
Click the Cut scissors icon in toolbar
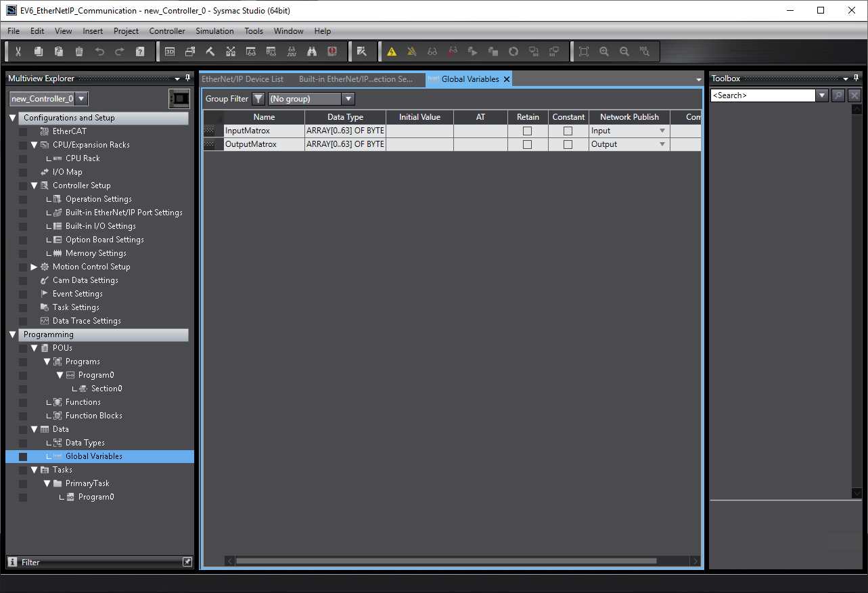pyautogui.click(x=18, y=51)
